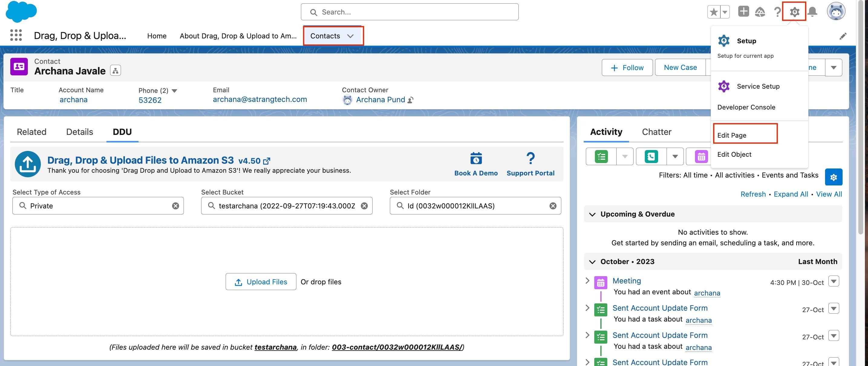View contact hierarchy icon next to name
Image resolution: width=868 pixels, height=366 pixels.
[x=115, y=70]
